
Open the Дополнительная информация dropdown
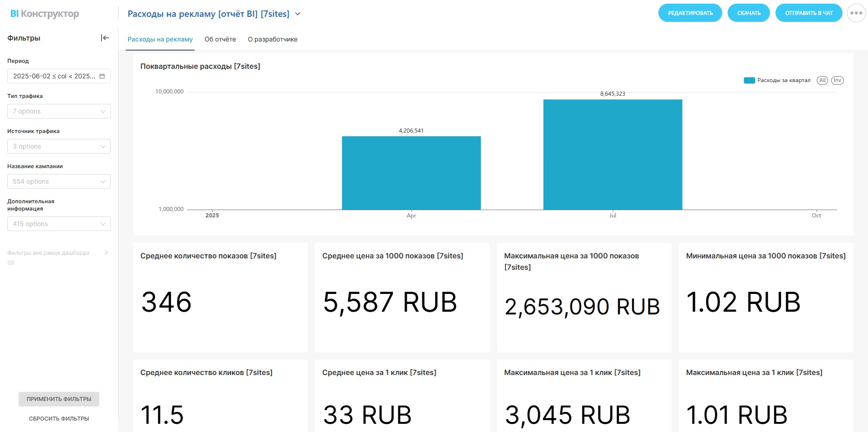click(x=59, y=224)
